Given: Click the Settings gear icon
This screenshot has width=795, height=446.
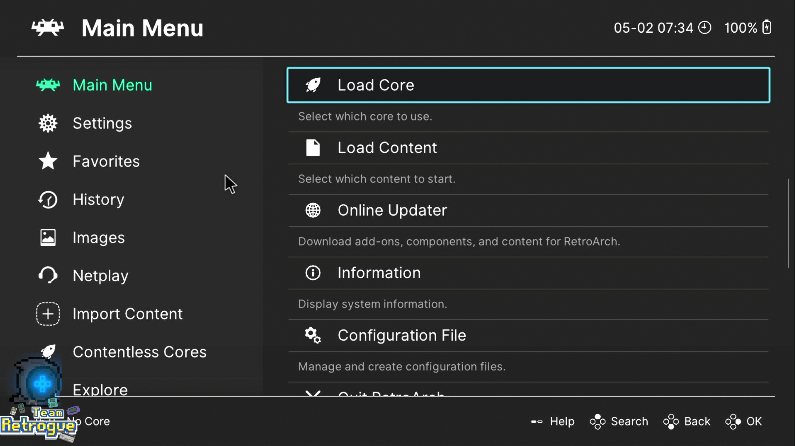Looking at the screenshot, I should (x=48, y=123).
